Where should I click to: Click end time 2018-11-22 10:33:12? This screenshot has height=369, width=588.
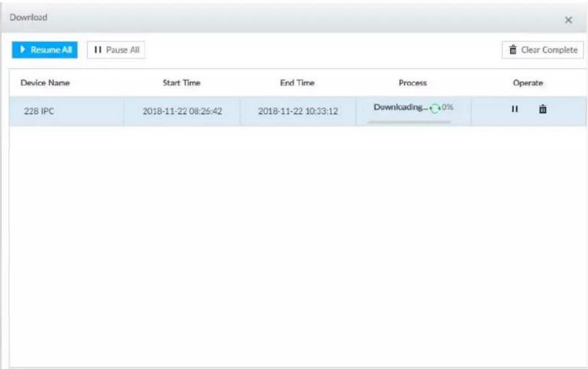pos(298,111)
